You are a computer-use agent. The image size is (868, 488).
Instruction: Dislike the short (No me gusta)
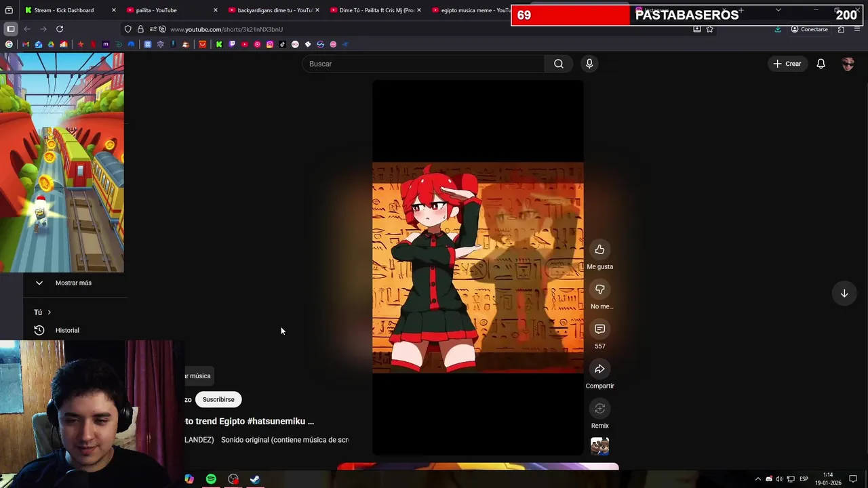(x=599, y=289)
